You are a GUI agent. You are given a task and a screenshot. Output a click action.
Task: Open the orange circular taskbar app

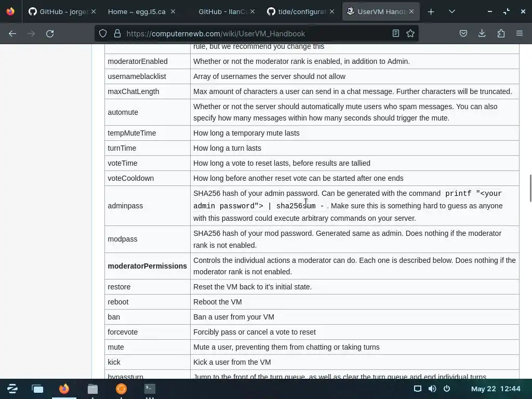pyautogui.click(x=121, y=389)
